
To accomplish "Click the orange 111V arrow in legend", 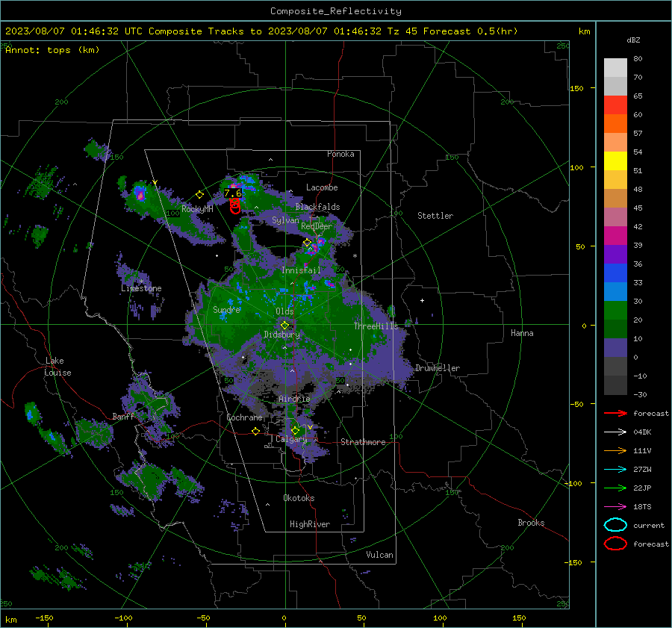I will 615,450.
